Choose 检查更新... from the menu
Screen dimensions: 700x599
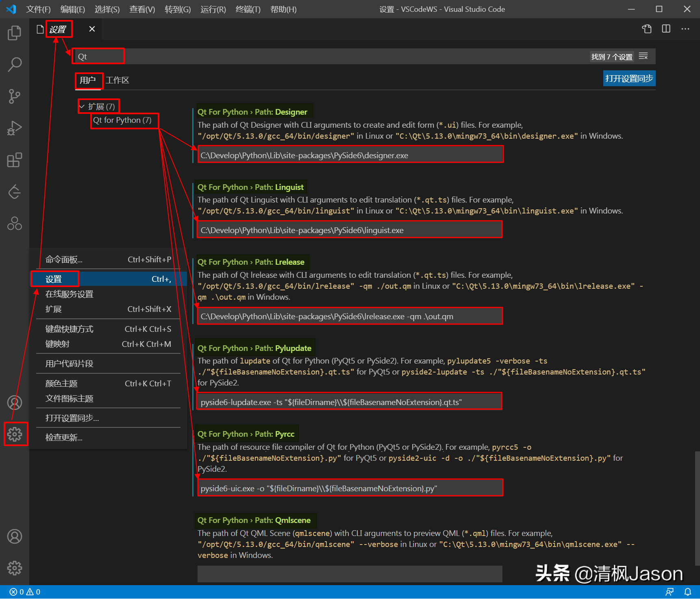[108, 438]
